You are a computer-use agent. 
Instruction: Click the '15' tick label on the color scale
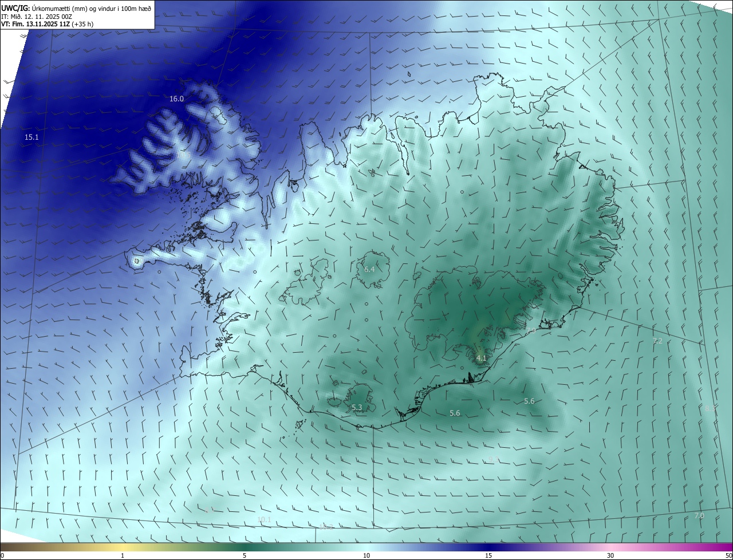tap(488, 556)
